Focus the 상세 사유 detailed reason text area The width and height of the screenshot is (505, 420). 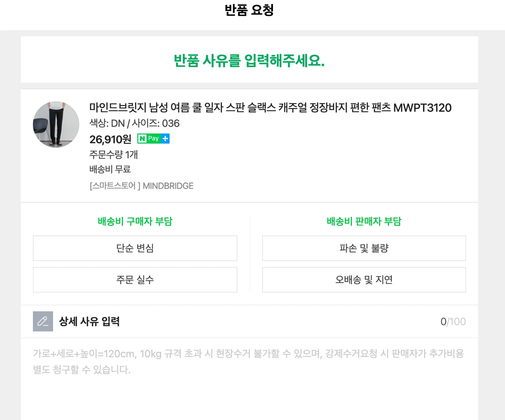tap(249, 379)
